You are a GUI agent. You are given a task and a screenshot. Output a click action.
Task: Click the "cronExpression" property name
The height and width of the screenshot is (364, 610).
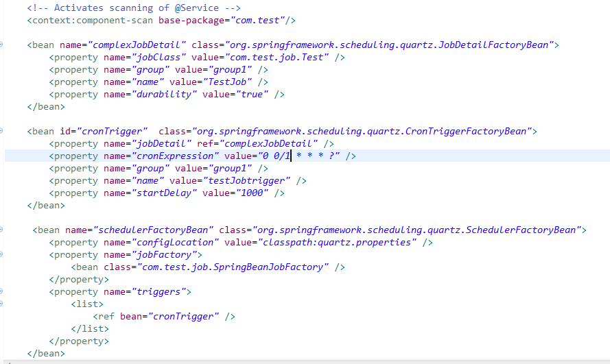[x=175, y=156]
